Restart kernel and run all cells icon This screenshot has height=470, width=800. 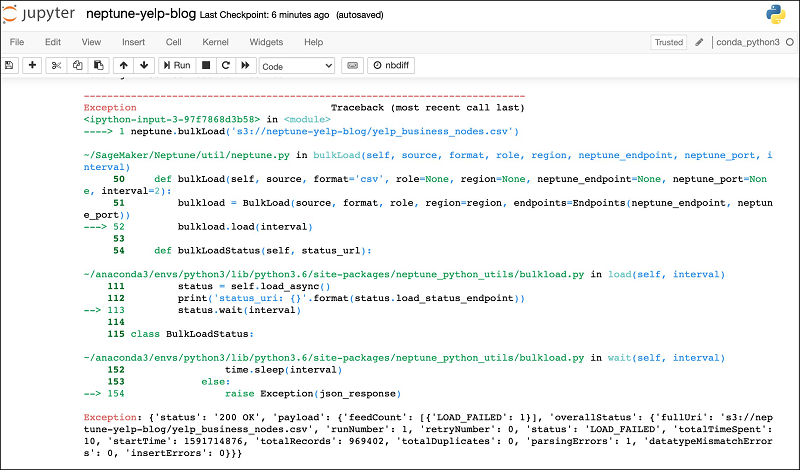tap(245, 65)
